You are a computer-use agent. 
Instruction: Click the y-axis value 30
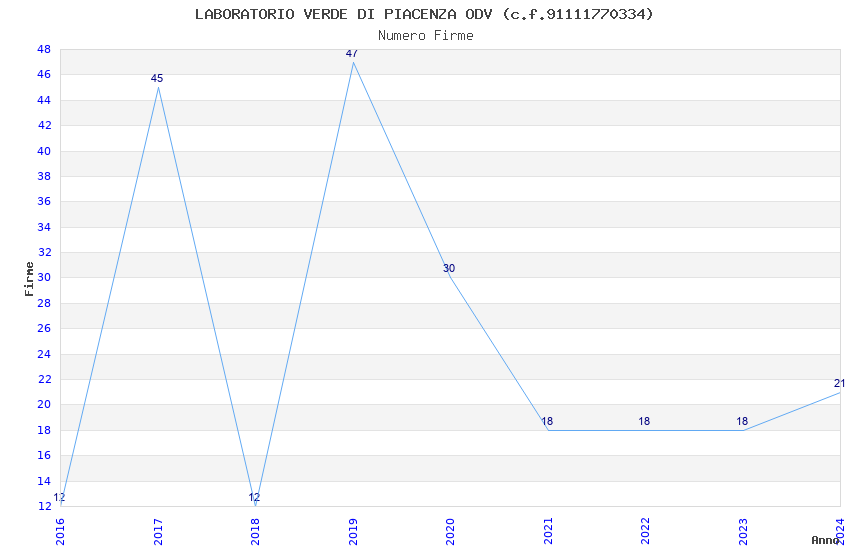[44, 277]
